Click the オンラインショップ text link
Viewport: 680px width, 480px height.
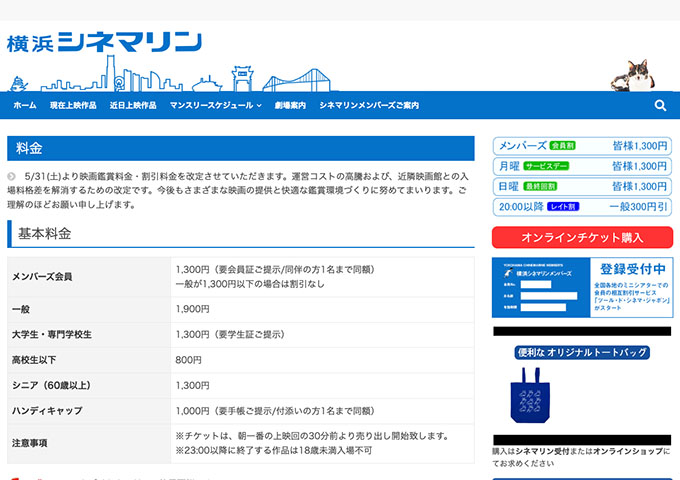[628, 451]
